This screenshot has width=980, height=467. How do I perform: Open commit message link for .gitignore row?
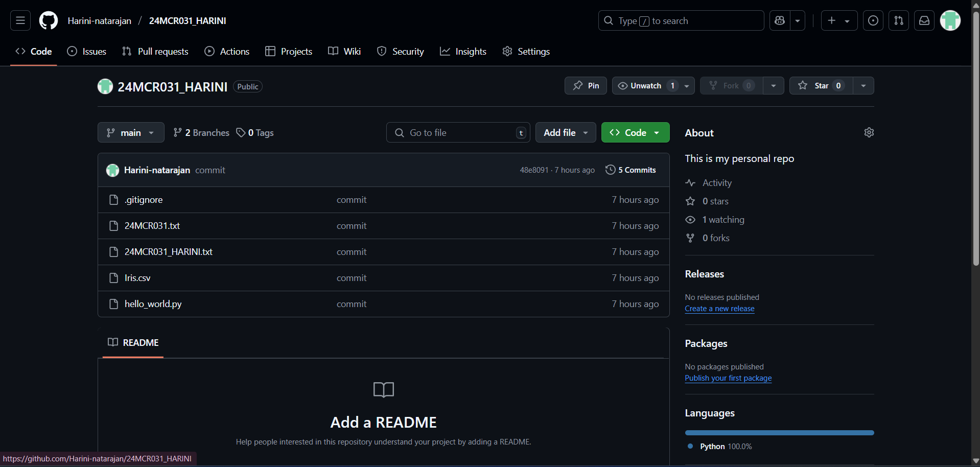click(x=352, y=200)
